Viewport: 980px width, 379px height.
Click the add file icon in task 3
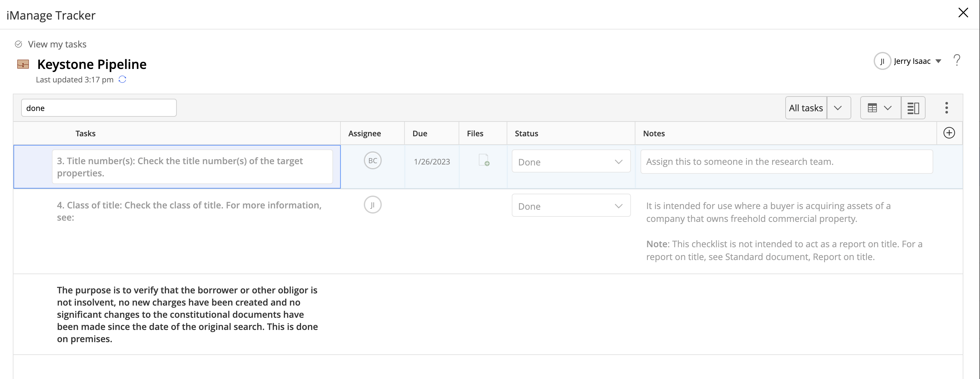coord(484,160)
